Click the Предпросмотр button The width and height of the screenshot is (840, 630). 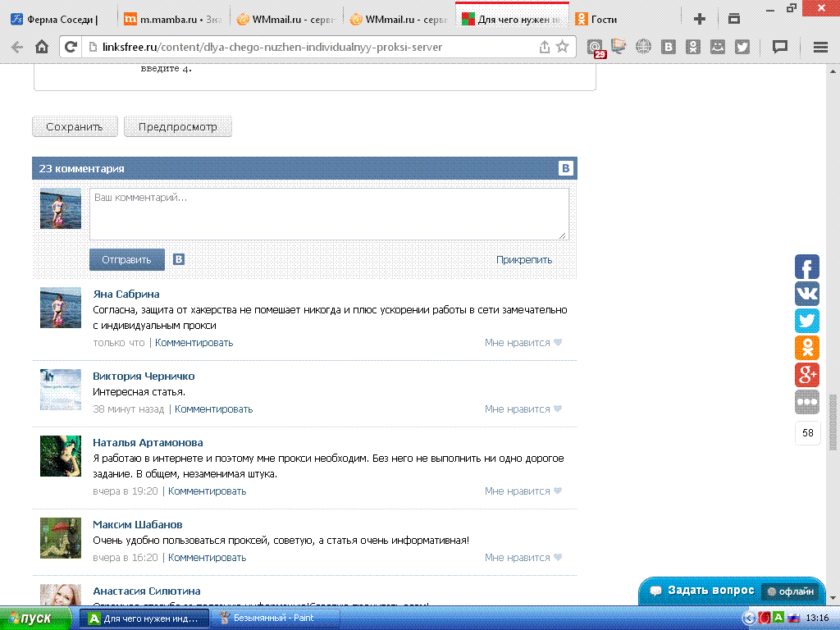pos(178,127)
